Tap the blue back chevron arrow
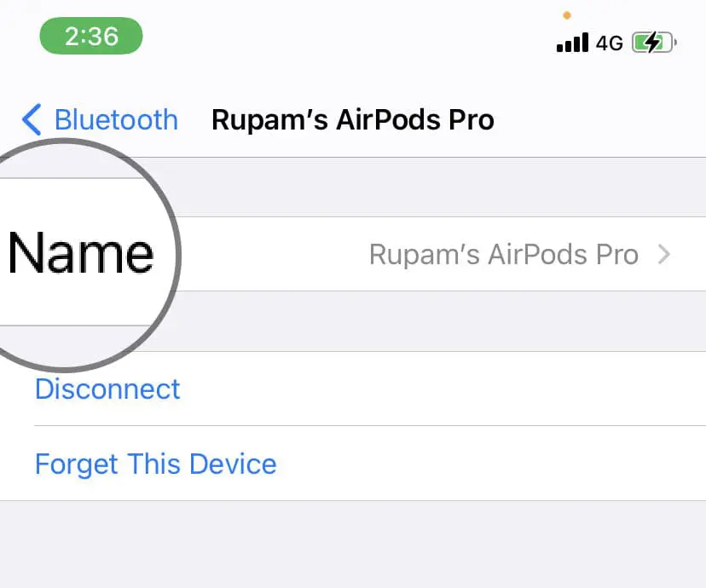 tap(32, 119)
